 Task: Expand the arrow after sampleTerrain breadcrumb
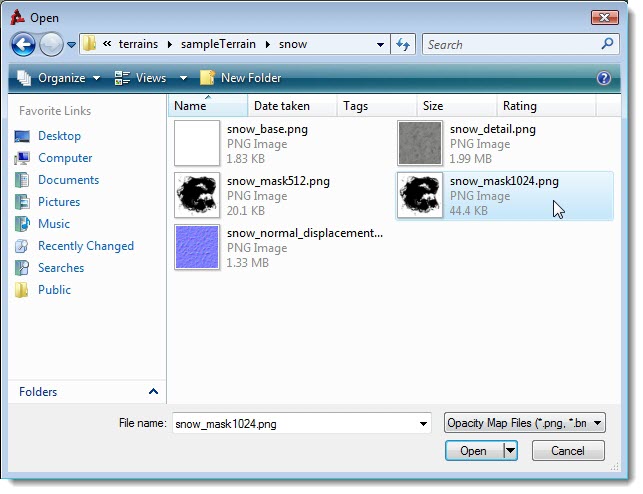267,44
